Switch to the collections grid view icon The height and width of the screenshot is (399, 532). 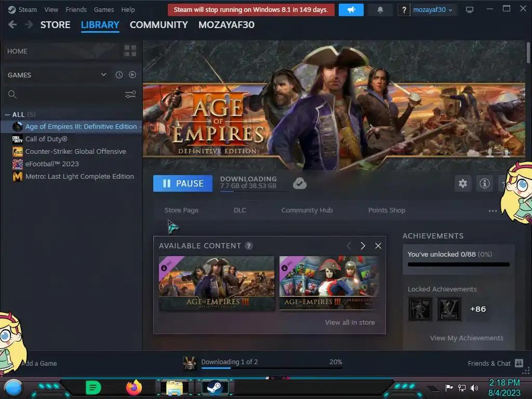point(130,51)
